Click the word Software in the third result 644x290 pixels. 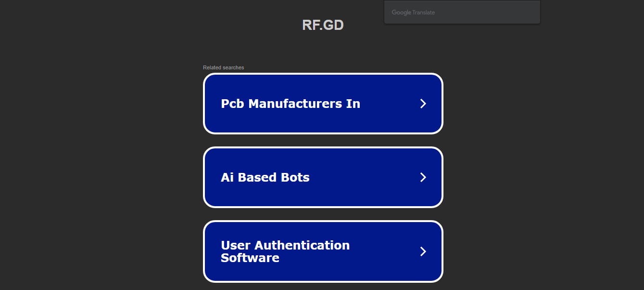[250, 258]
